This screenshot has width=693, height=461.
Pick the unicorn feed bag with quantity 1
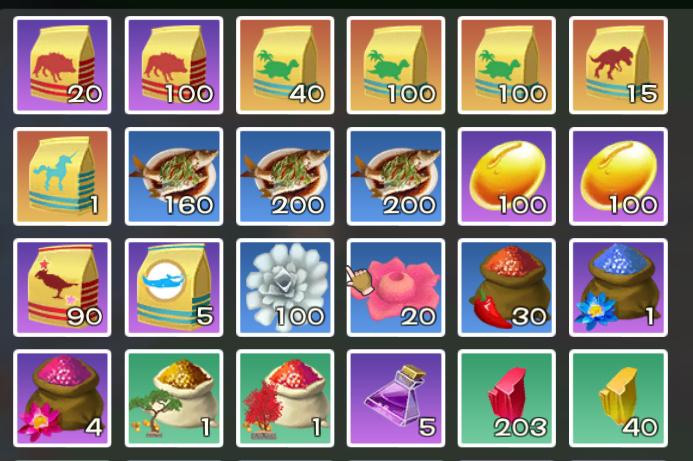click(62, 177)
